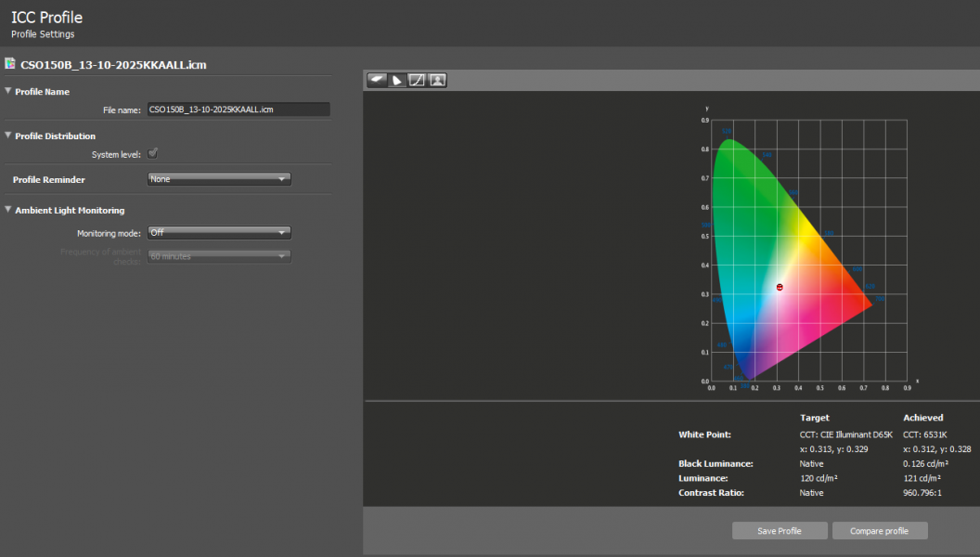
Task: Open the portrait image preview icon
Action: pos(437,80)
